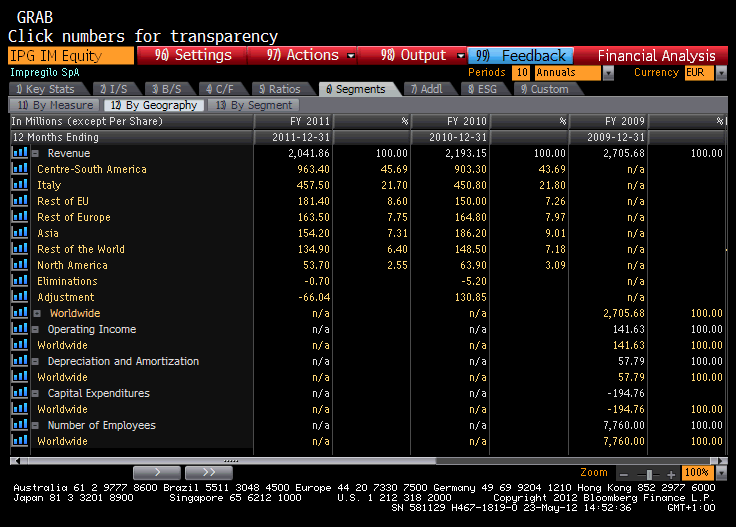Open chart icon for Capital Expenditures row
This screenshot has width=736, height=527.
(20, 393)
